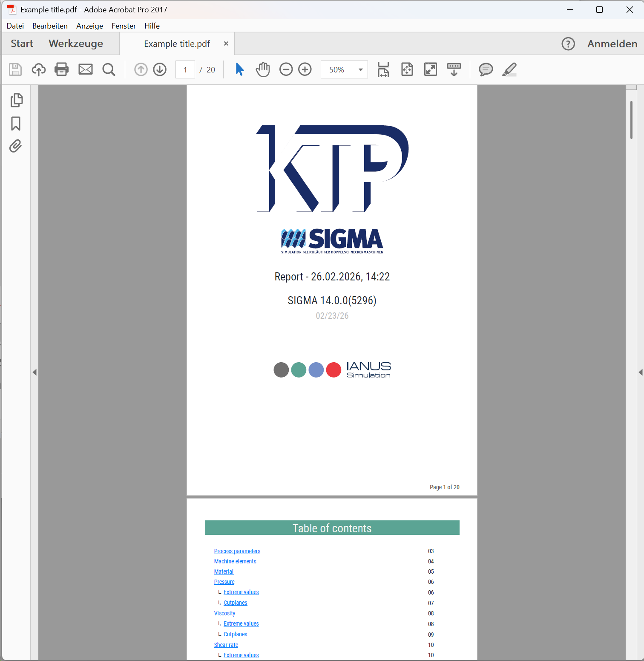
Task: Select the arrow selection tool
Action: click(240, 69)
